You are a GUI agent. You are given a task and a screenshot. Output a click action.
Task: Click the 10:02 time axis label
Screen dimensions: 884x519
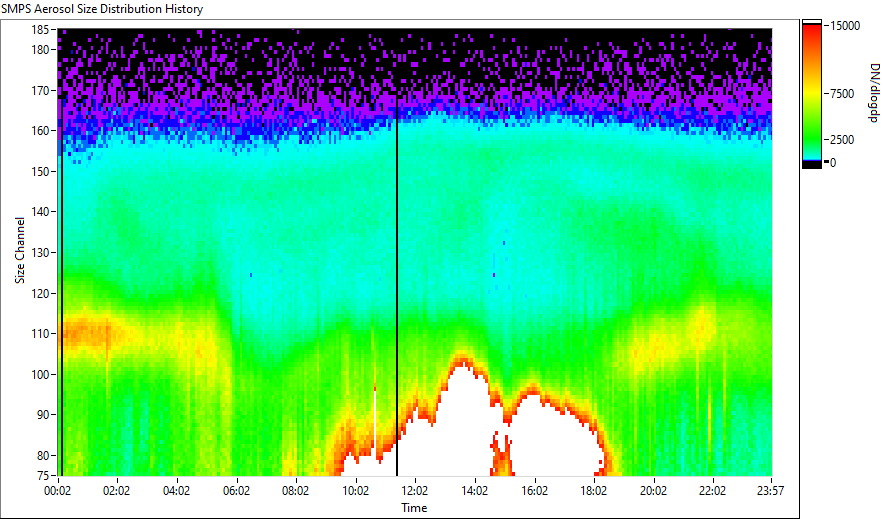(x=356, y=491)
